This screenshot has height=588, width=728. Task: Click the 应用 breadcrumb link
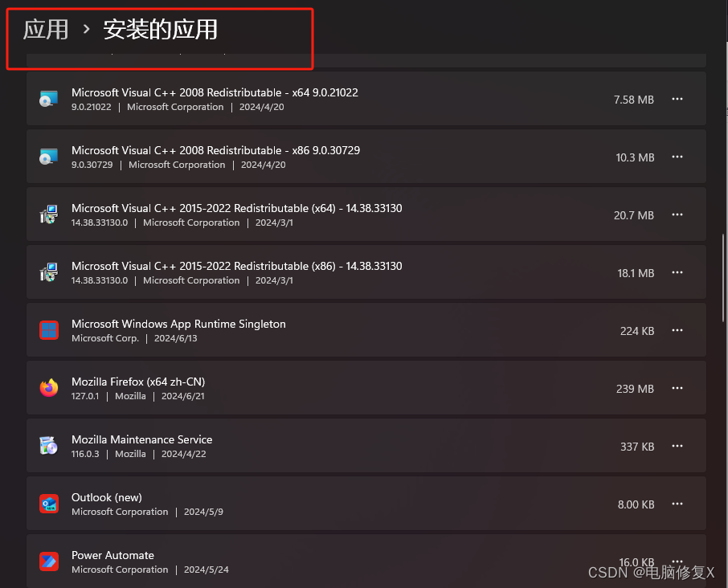point(46,30)
